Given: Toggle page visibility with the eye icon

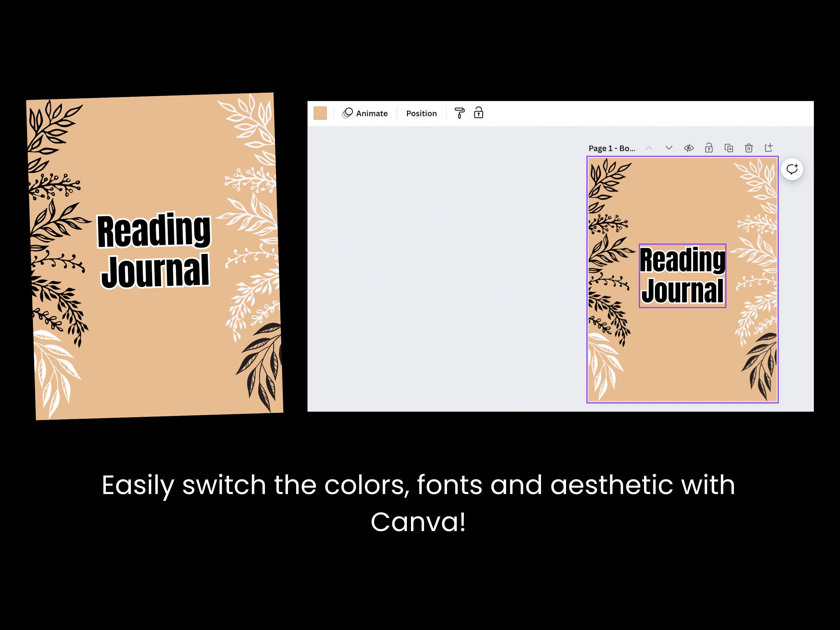Looking at the screenshot, I should point(689,148).
